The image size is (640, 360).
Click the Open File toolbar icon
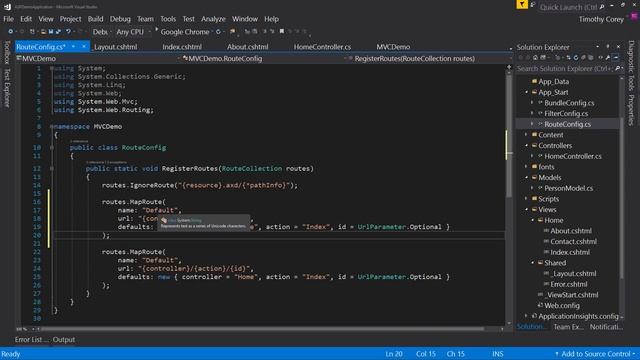[43, 31]
